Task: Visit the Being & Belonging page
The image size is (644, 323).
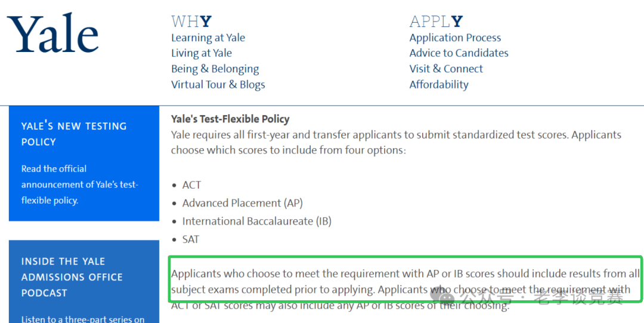Action: (215, 69)
